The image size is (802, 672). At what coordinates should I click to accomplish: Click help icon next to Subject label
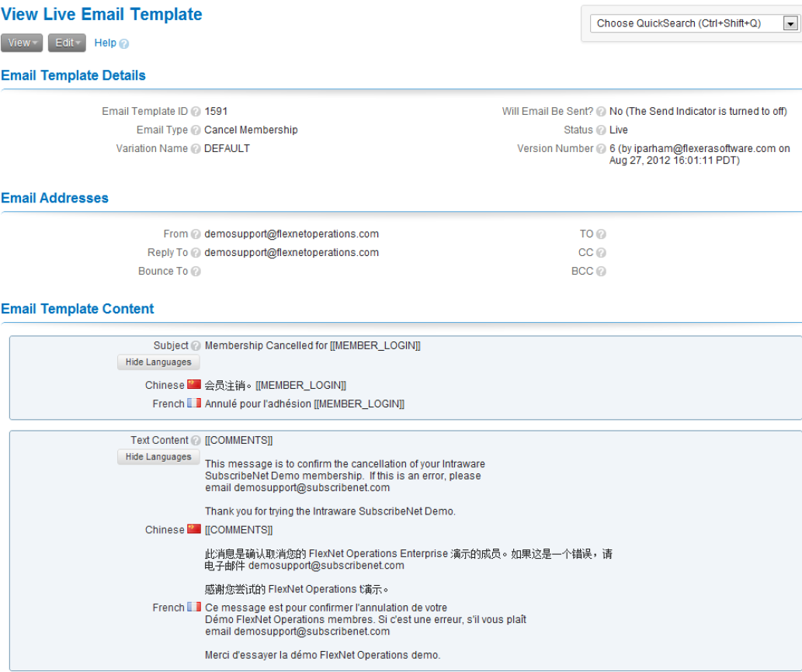(x=196, y=346)
